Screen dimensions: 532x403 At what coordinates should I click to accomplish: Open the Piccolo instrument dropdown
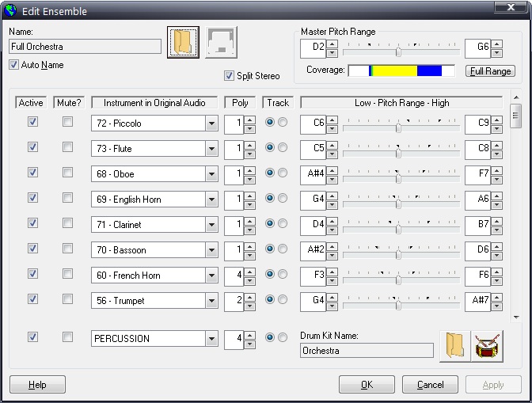(x=211, y=124)
